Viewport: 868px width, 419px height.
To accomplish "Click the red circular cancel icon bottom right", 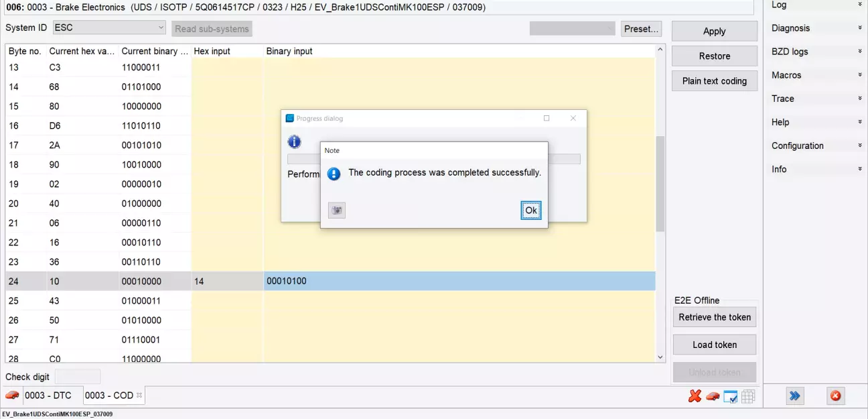I will [x=835, y=396].
